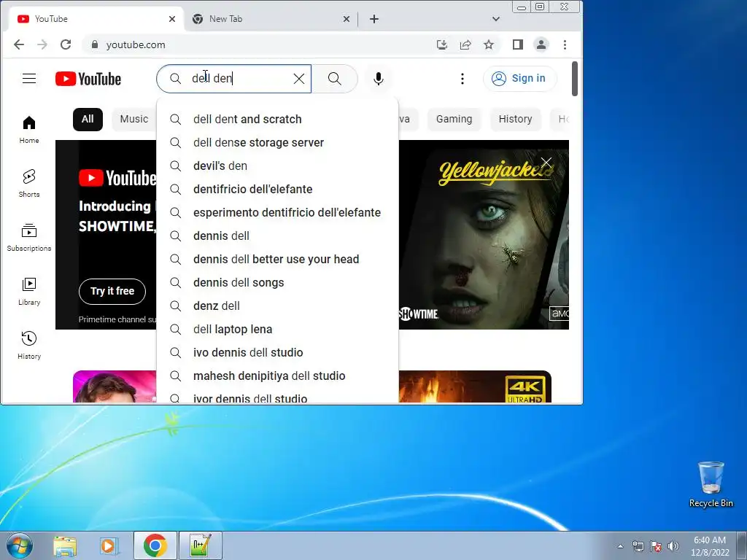This screenshot has height=560, width=747.
Task: Open Windows Media Player from the taskbar
Action: tap(109, 545)
